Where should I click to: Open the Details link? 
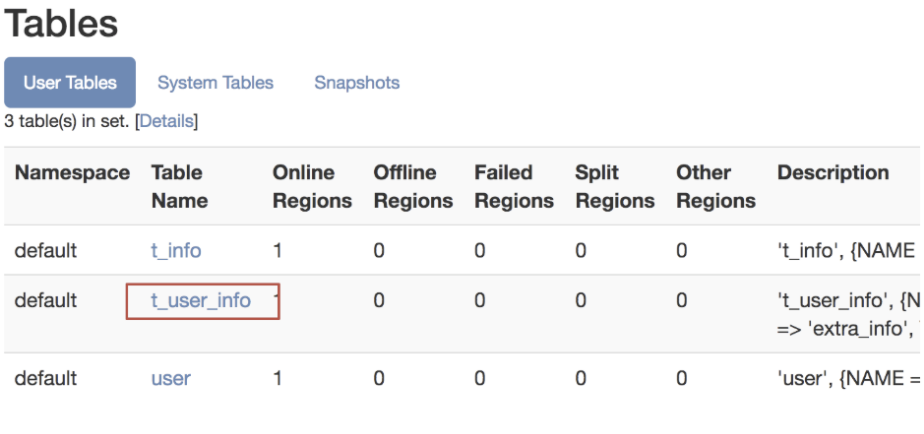(167, 121)
